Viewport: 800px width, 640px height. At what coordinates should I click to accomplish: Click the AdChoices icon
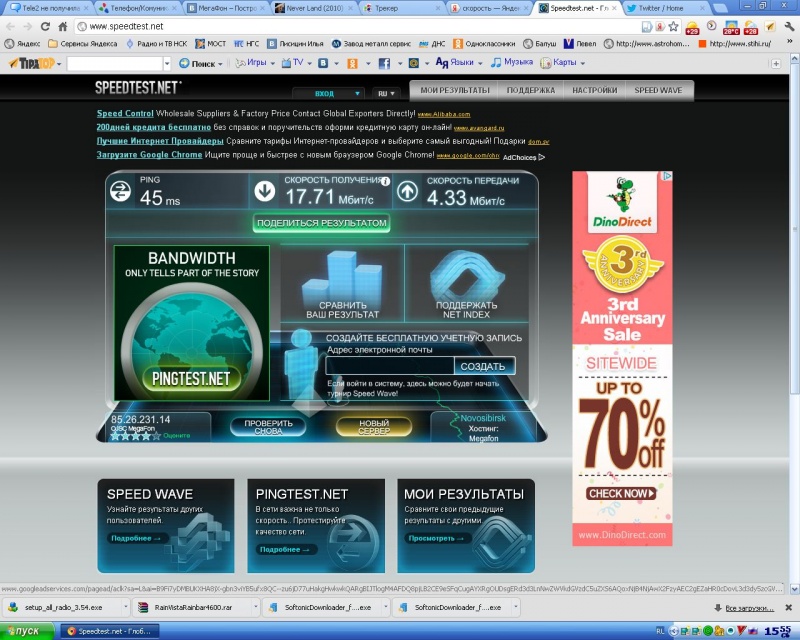click(x=542, y=157)
